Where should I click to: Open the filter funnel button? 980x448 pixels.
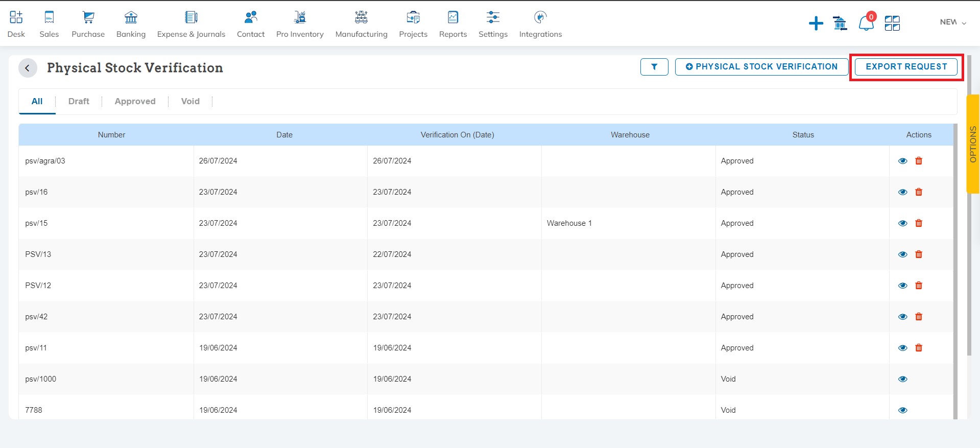click(654, 67)
